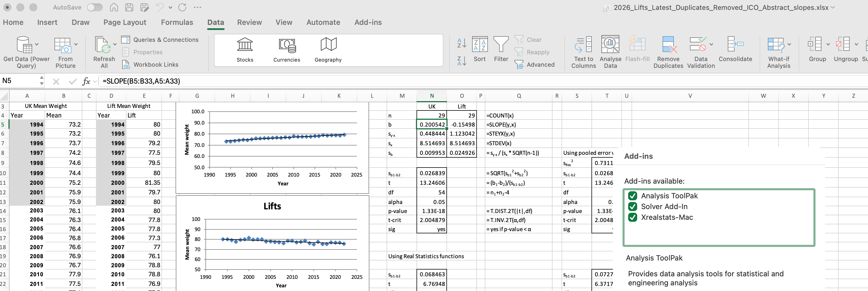
Task: Select column N header
Action: 432,96
